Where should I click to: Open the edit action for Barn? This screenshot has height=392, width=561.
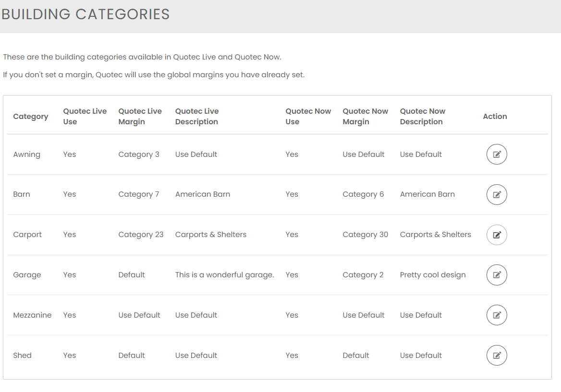[x=497, y=194]
